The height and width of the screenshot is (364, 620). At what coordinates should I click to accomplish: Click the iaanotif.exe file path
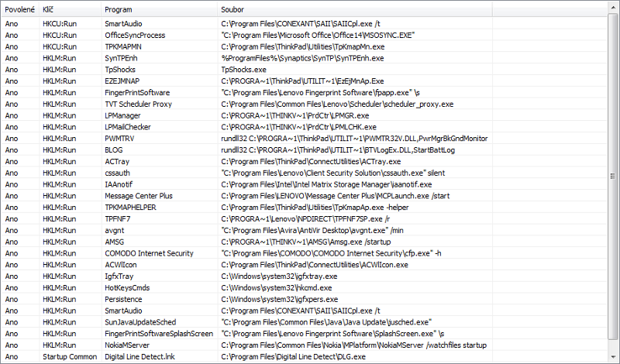[x=326, y=184]
